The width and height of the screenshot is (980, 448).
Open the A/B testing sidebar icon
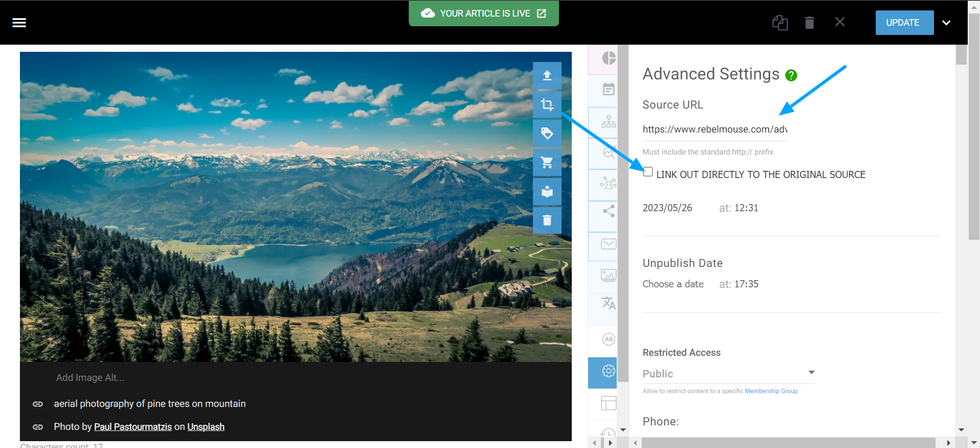tap(608, 339)
